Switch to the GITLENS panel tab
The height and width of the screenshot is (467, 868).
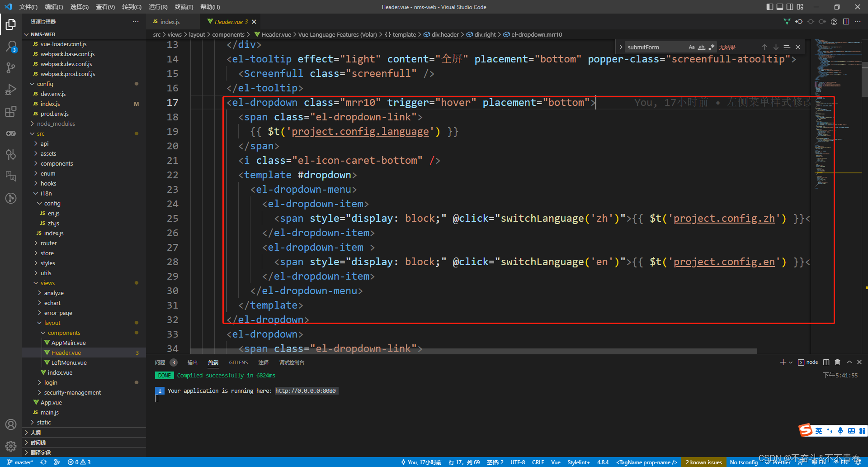[238, 362]
